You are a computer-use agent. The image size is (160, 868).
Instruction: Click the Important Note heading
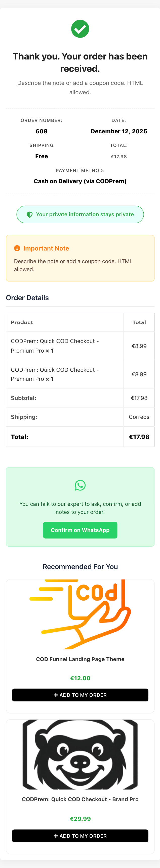[x=46, y=248]
